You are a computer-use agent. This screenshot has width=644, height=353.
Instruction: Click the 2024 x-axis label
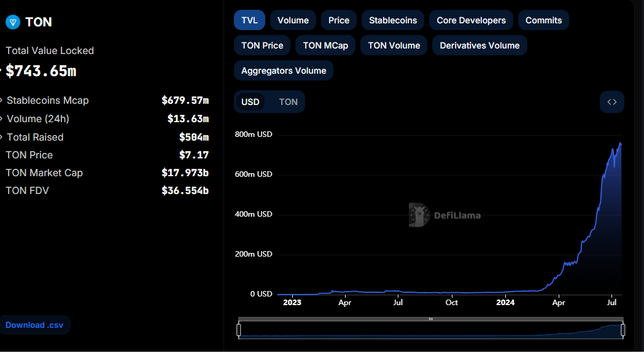tap(505, 303)
